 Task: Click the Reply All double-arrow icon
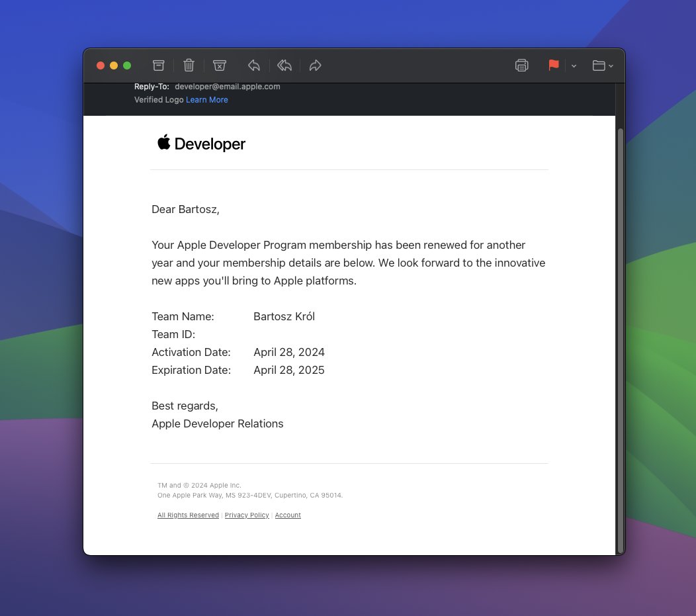pyautogui.click(x=284, y=66)
